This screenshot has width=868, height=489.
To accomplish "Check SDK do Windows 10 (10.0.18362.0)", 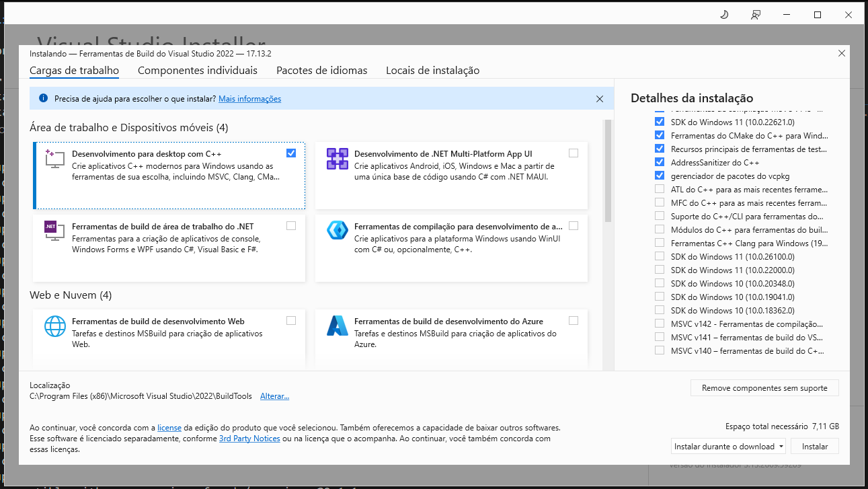I will [x=659, y=310].
